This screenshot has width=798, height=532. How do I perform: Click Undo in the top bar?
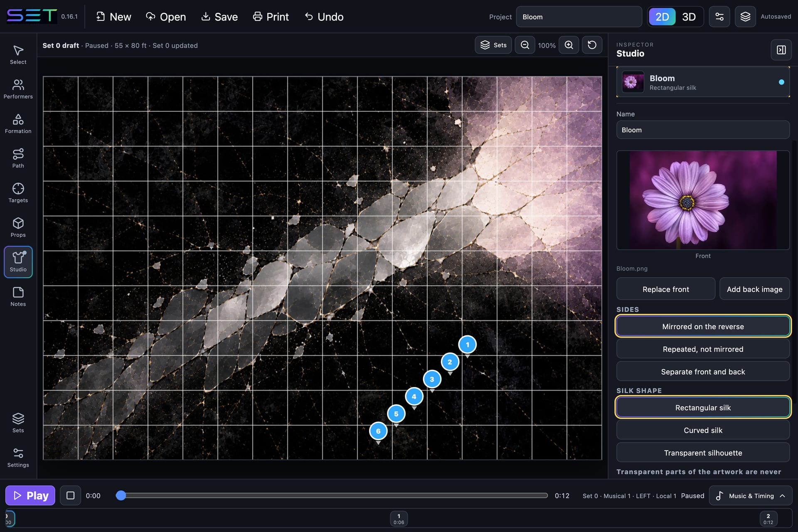click(324, 17)
